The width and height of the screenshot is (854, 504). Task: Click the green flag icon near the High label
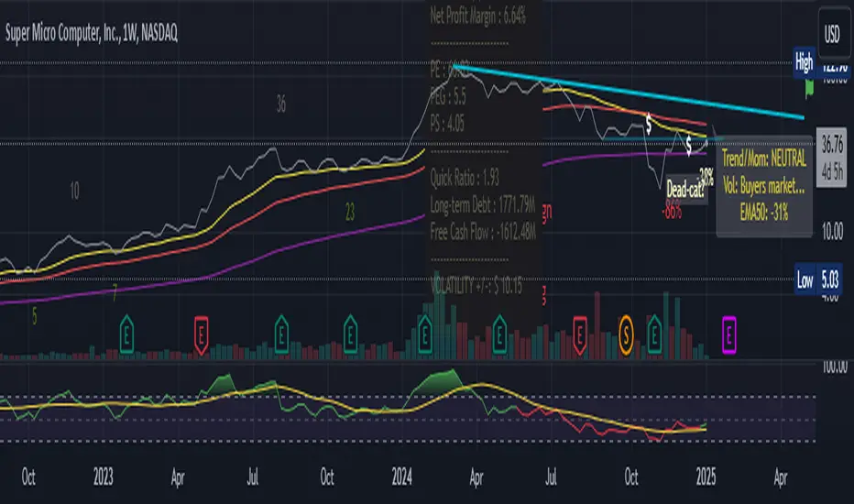(809, 88)
